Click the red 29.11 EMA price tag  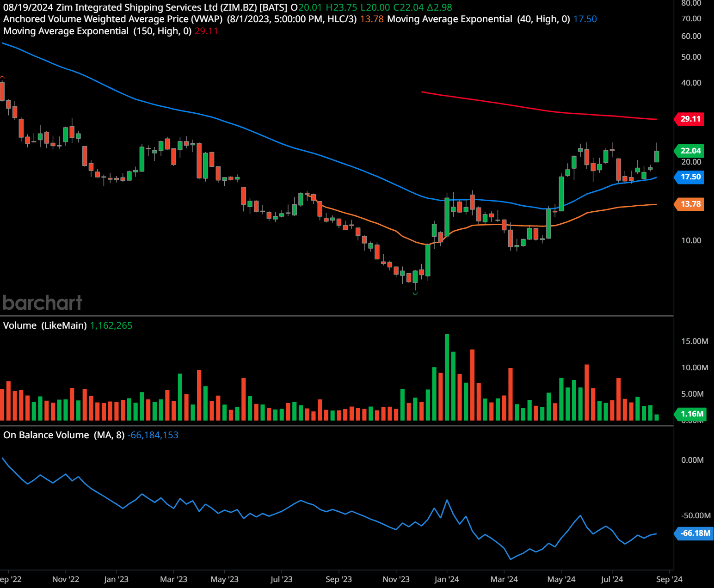coord(689,119)
